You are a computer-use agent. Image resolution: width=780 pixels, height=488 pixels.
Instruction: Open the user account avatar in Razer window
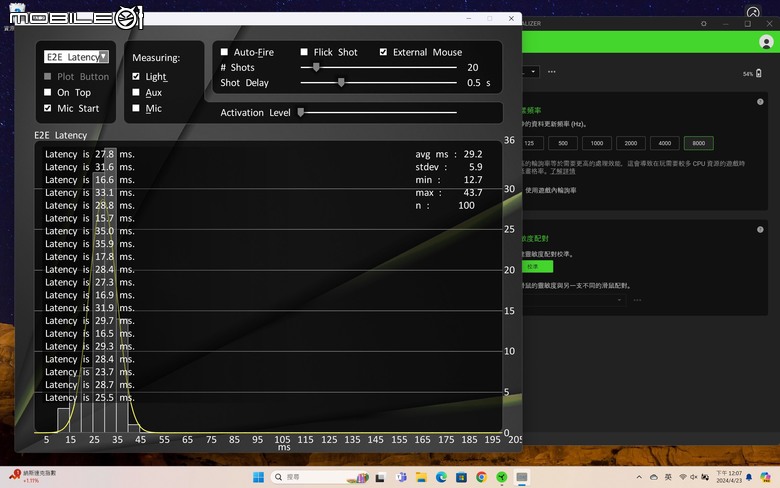pyautogui.click(x=766, y=42)
